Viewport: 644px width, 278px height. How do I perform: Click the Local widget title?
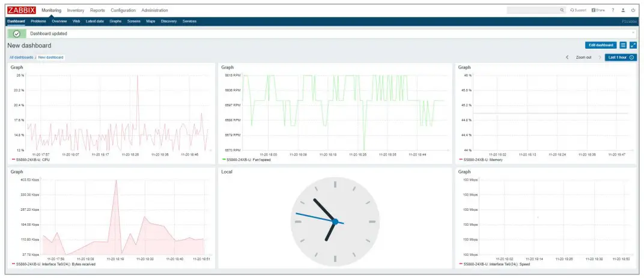(x=226, y=172)
